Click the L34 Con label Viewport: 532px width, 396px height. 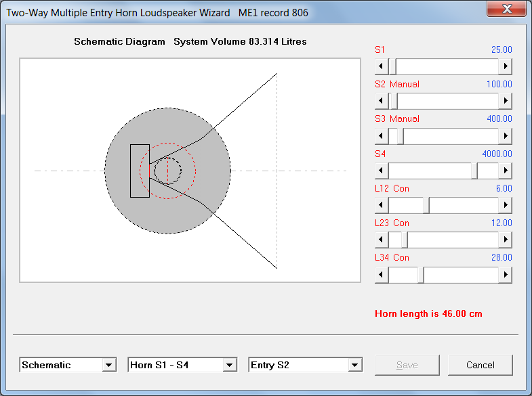392,257
